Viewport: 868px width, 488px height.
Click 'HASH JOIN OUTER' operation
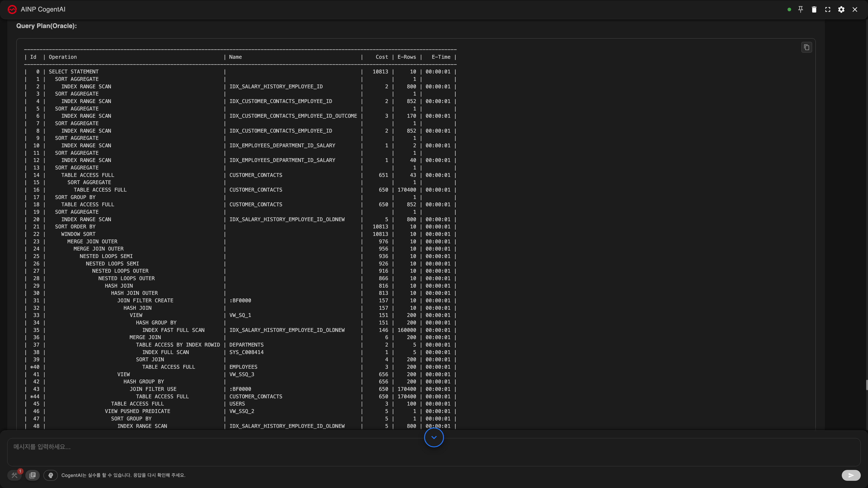click(x=134, y=293)
